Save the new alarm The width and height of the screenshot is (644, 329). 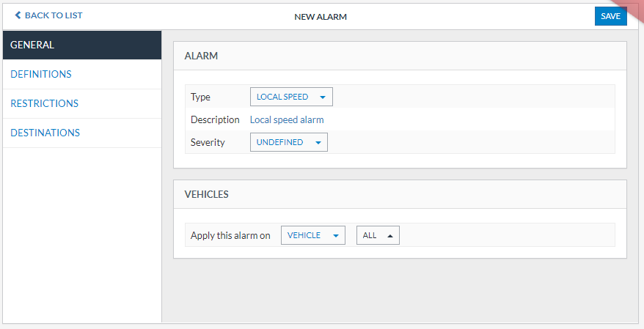[610, 16]
